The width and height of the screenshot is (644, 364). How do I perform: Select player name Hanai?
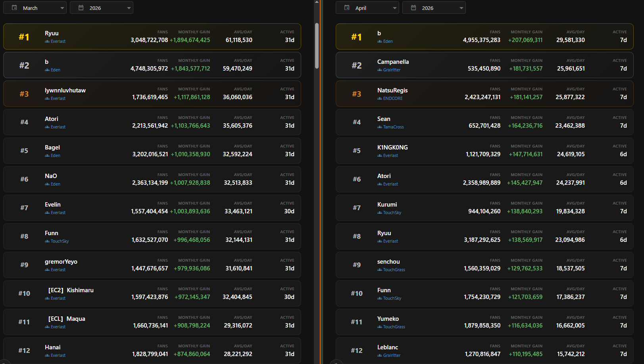click(x=53, y=347)
